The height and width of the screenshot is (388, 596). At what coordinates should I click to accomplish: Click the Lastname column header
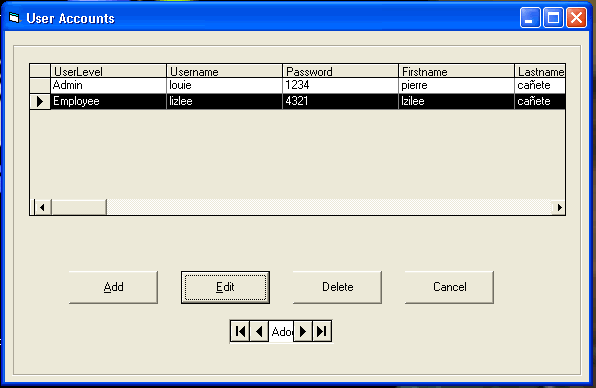coord(540,71)
